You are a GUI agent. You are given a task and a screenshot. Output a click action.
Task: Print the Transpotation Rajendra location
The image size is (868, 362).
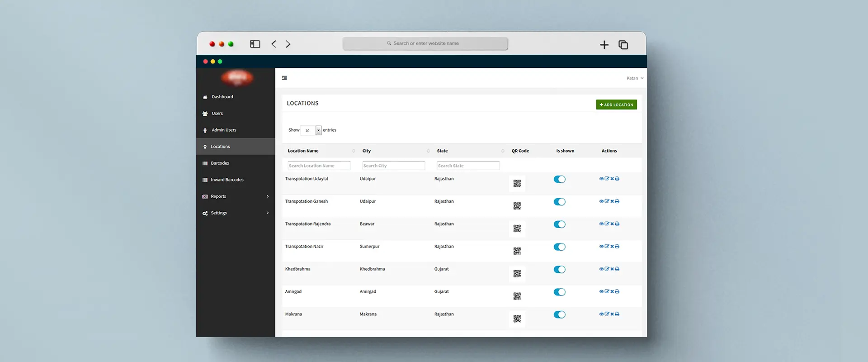[x=617, y=224]
